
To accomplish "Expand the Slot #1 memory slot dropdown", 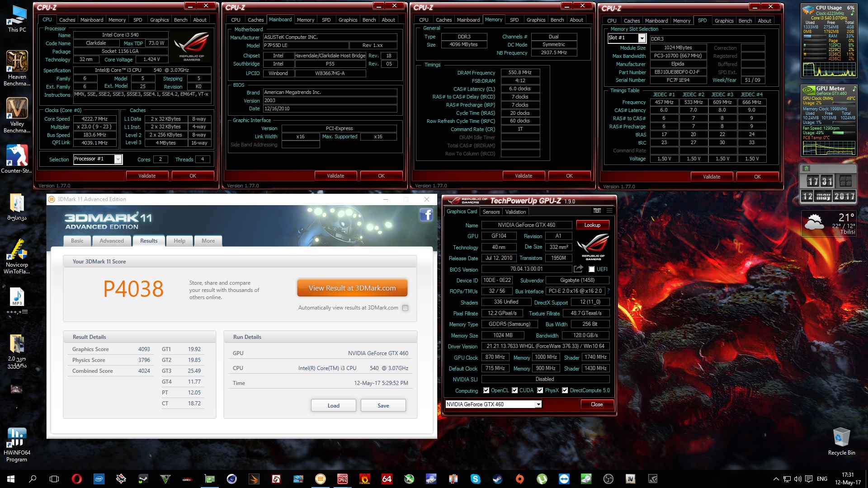I will pyautogui.click(x=642, y=38).
